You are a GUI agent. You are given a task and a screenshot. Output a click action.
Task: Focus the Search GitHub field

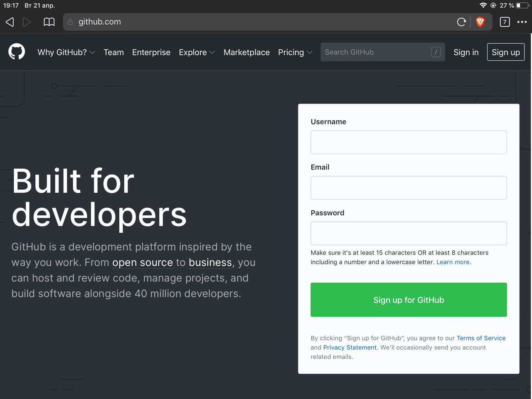tap(382, 52)
